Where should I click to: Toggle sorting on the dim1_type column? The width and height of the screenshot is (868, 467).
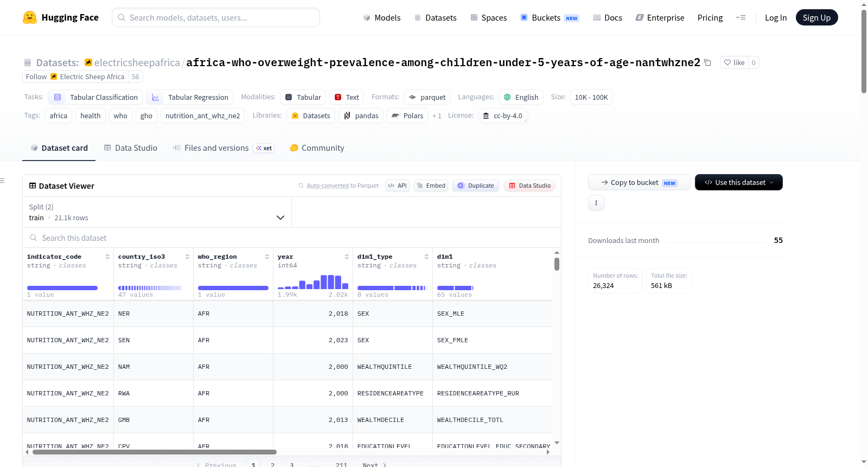point(426,257)
